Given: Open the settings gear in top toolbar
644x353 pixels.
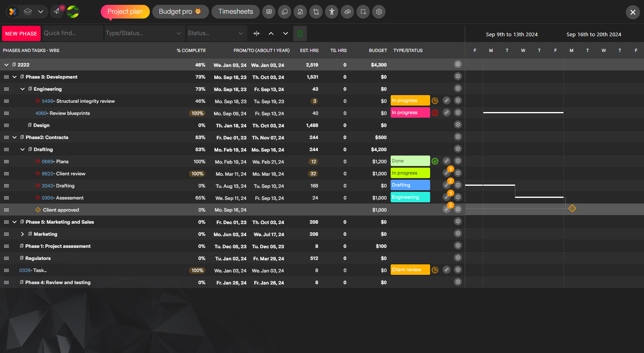Looking at the screenshot, I should pos(379,12).
